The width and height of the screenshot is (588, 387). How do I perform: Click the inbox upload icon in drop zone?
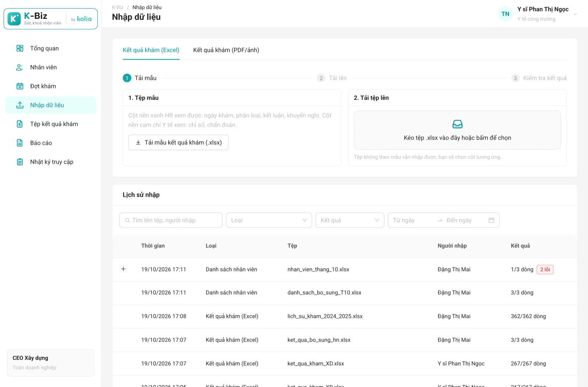(458, 124)
